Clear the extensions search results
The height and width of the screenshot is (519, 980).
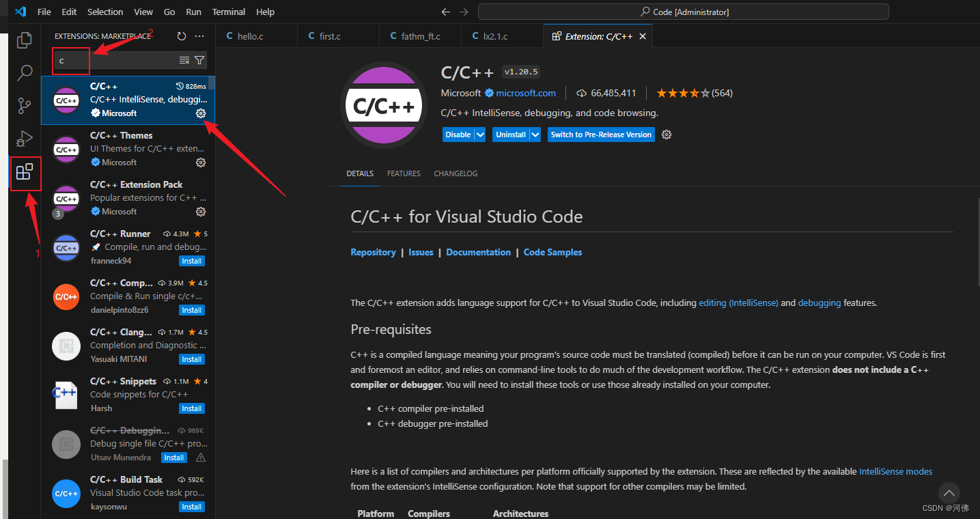pyautogui.click(x=184, y=61)
